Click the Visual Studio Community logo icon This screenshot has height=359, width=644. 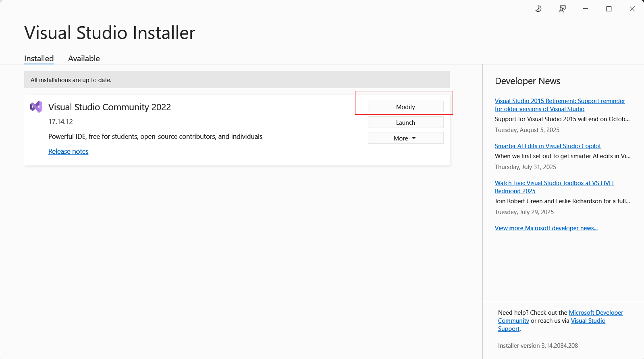(36, 107)
